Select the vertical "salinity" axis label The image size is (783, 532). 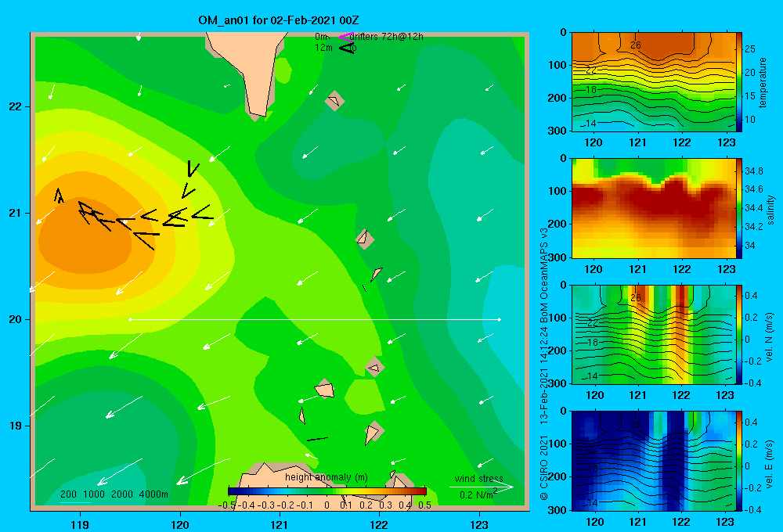[770, 210]
